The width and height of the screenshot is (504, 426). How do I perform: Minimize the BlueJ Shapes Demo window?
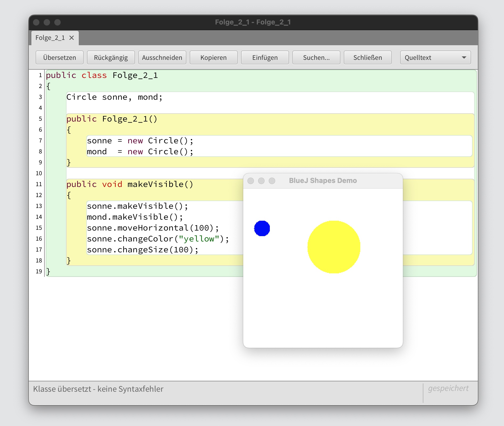point(261,181)
